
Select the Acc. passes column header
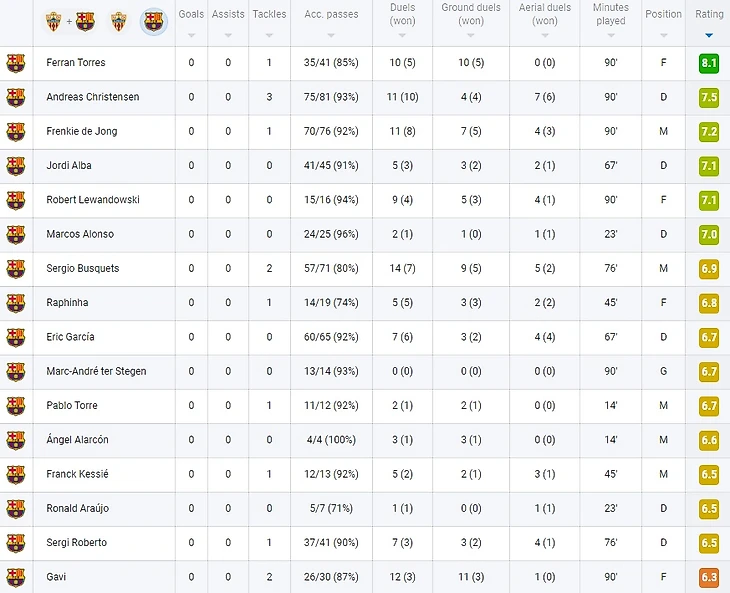coord(331,15)
